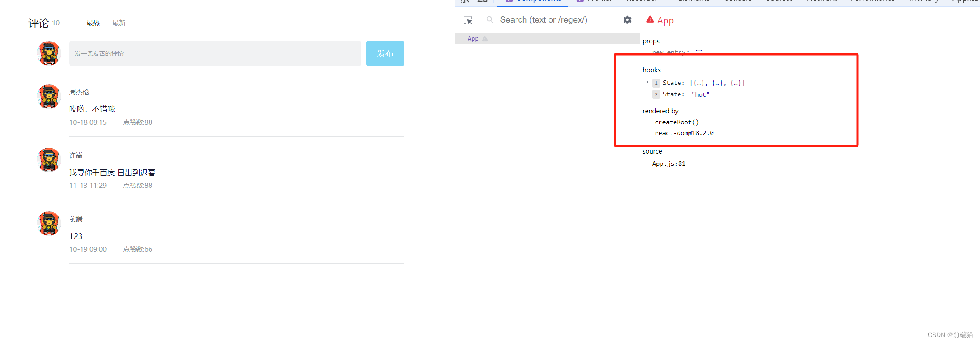Screen dimensions: 980x342
Task: Click 点赞数:66 on the 123 comment
Action: click(x=138, y=249)
